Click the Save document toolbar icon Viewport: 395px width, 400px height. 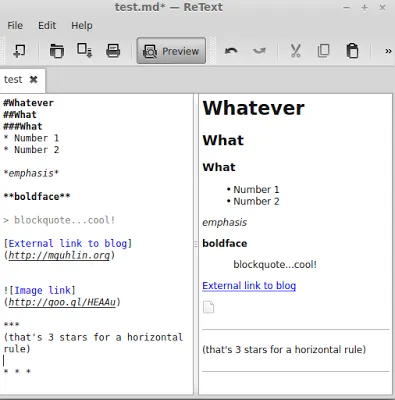tap(84, 51)
